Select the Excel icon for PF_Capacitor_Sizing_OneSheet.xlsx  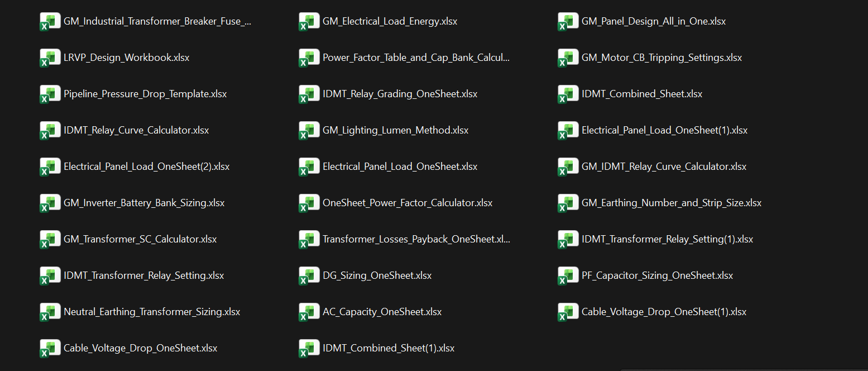pos(568,275)
